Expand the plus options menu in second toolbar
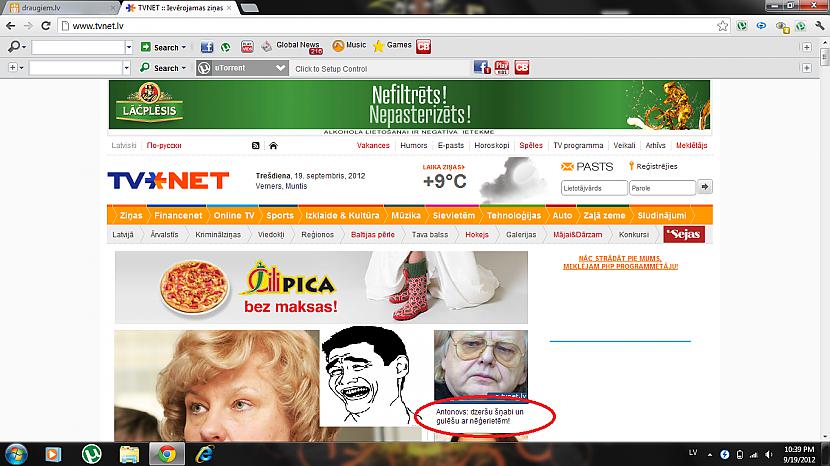Image resolution: width=830 pixels, height=466 pixels. click(15, 68)
